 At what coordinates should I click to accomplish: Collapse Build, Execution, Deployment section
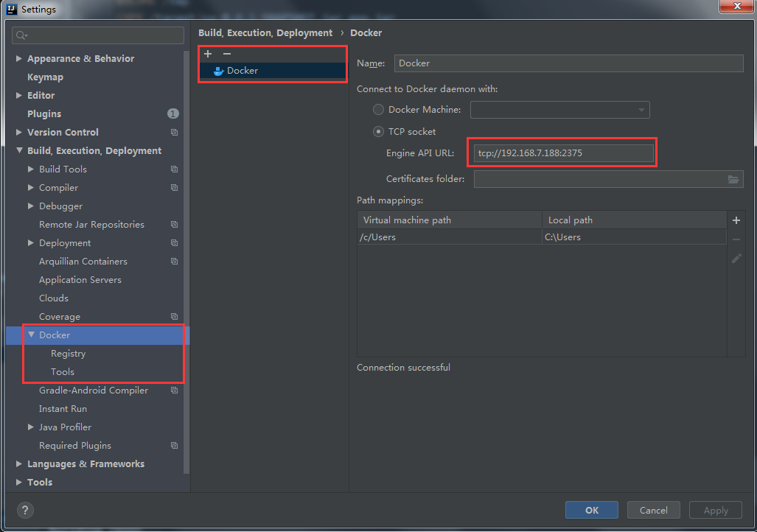tap(19, 150)
